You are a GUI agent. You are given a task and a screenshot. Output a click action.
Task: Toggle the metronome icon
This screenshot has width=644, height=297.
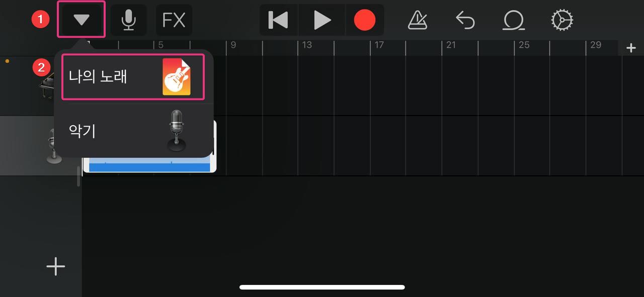tap(418, 20)
